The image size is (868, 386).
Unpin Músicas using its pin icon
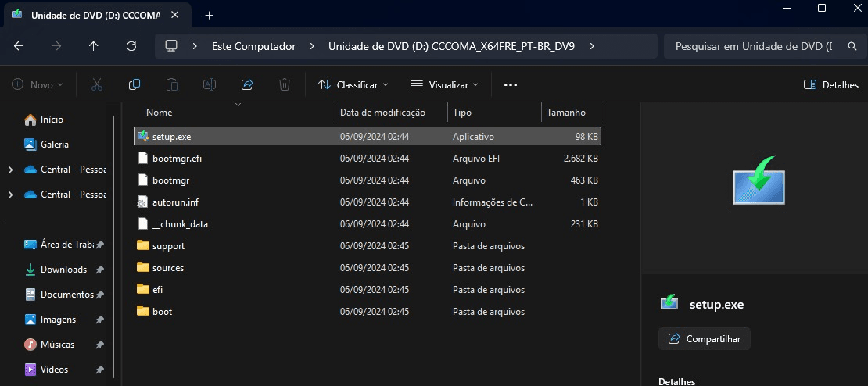point(99,345)
